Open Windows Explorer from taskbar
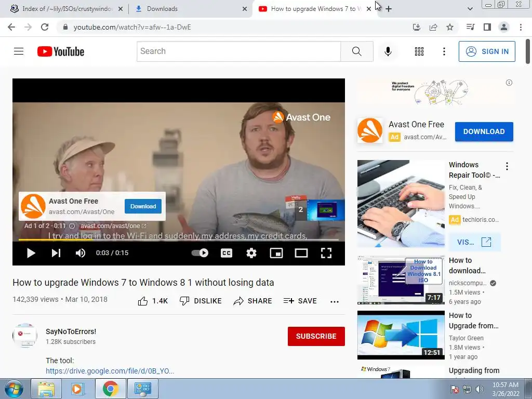 pyautogui.click(x=46, y=389)
